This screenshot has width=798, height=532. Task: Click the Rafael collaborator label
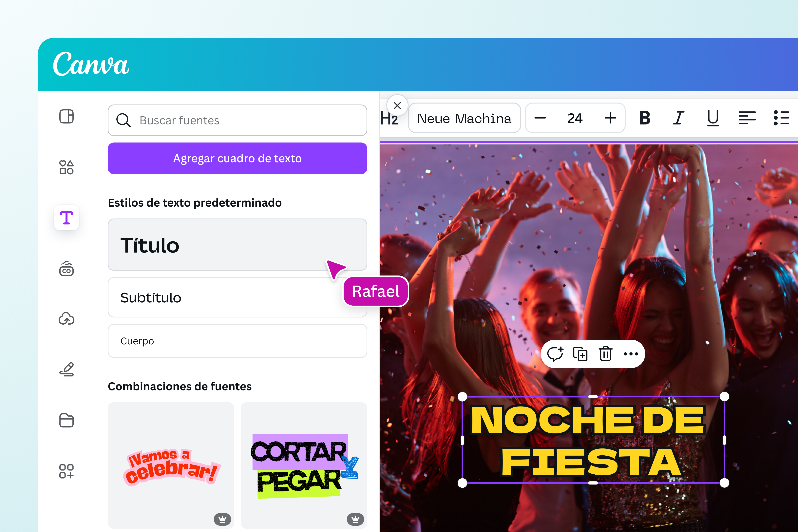click(376, 292)
